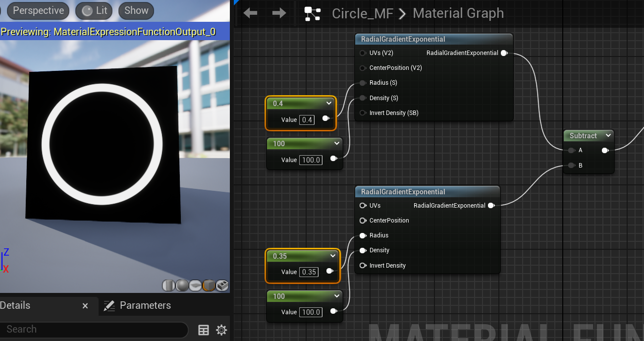Go back with the left arrow button
The image size is (644, 341).
[x=250, y=13]
